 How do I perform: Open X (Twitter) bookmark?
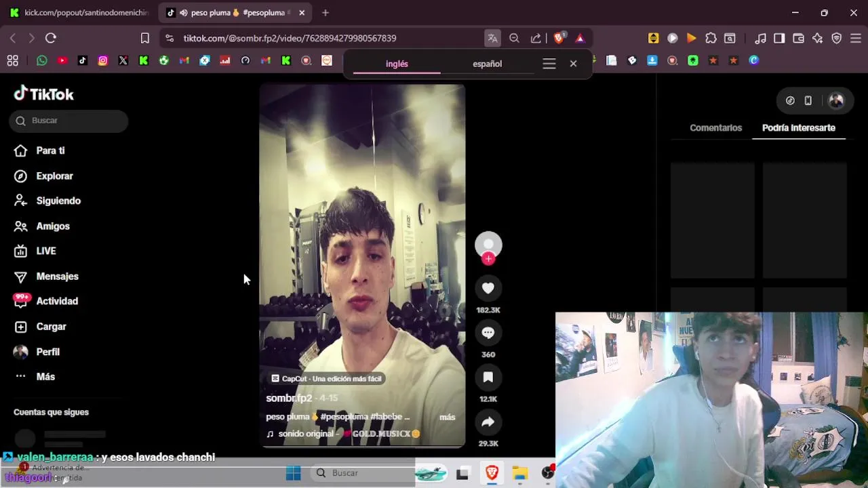click(x=123, y=60)
